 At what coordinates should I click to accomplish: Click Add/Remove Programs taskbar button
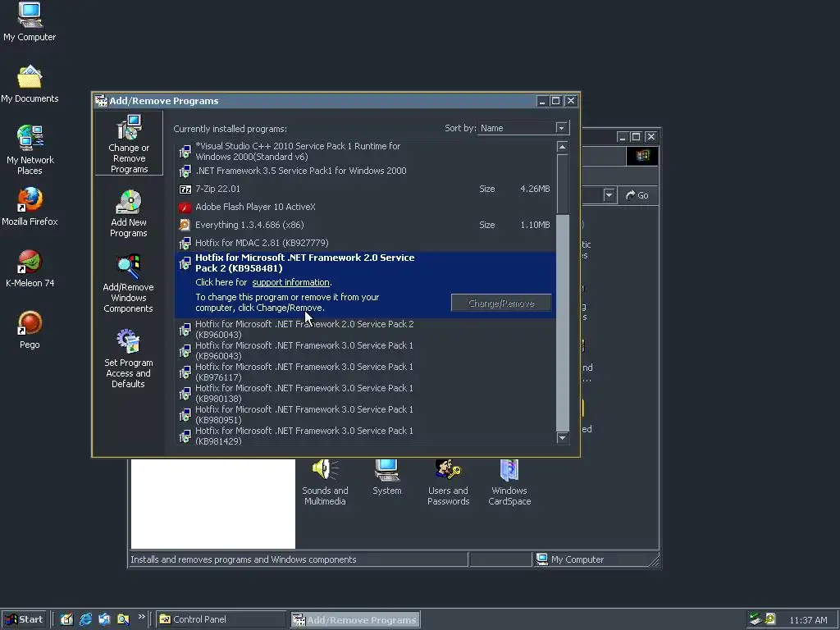point(356,619)
